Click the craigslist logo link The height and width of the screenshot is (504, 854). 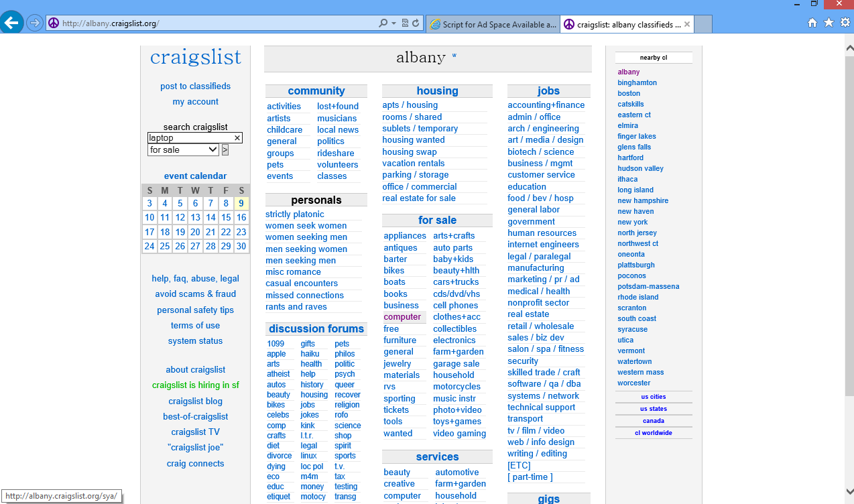(x=195, y=57)
